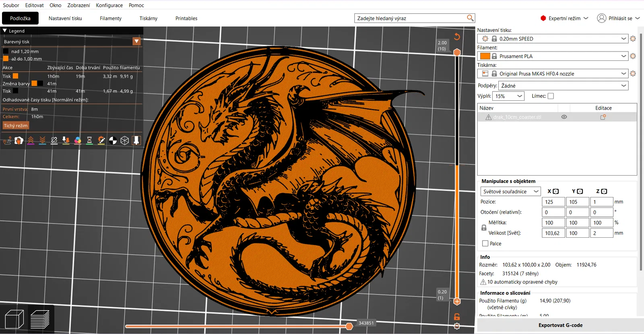Click the Tichý režim button
Image resolution: width=644 pixels, height=334 pixels.
[x=16, y=126]
